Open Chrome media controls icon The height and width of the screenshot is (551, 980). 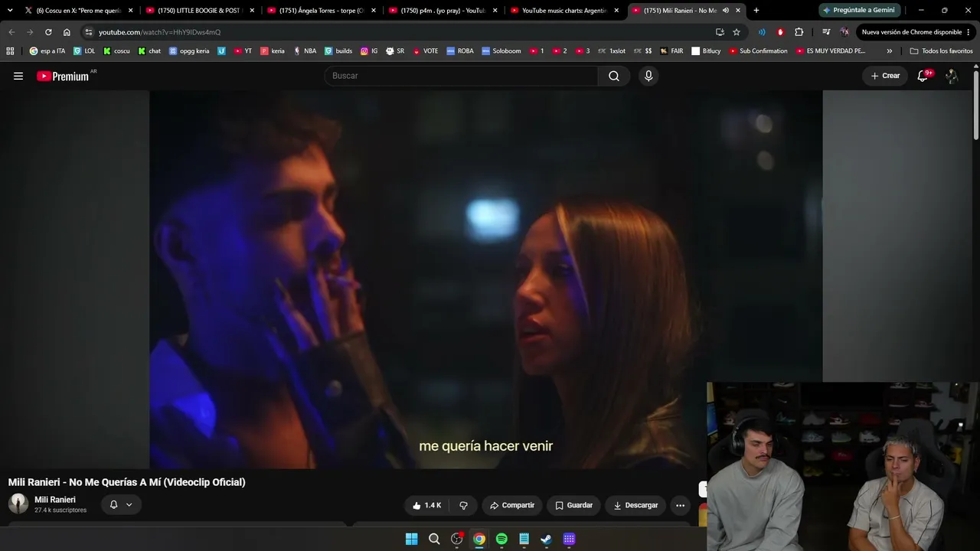pos(826,32)
